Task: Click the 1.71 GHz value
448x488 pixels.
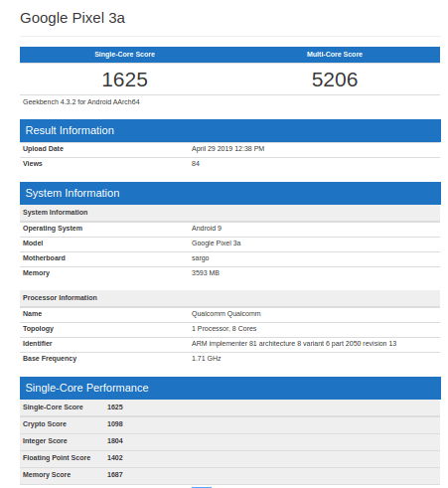Action: click(206, 359)
